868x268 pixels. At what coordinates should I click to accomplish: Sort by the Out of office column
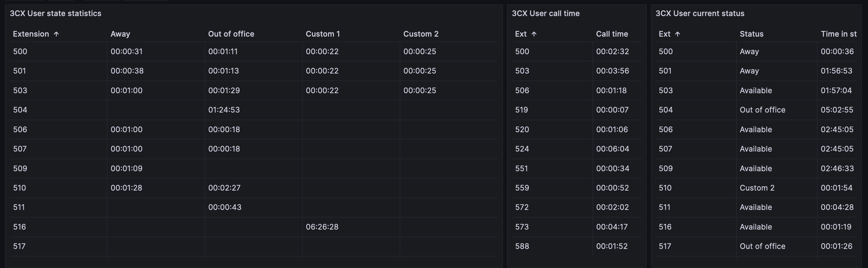[231, 34]
